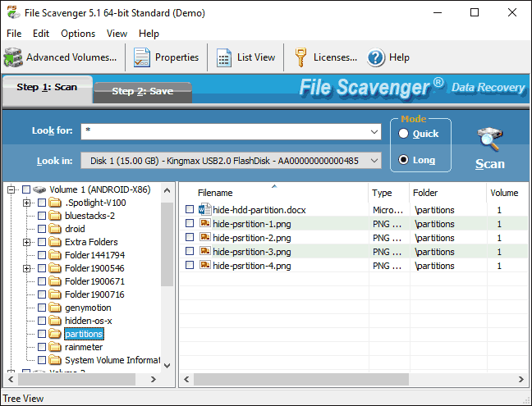Click the Properties checklist icon
Viewport: 532px width, 406px height.
(141, 57)
